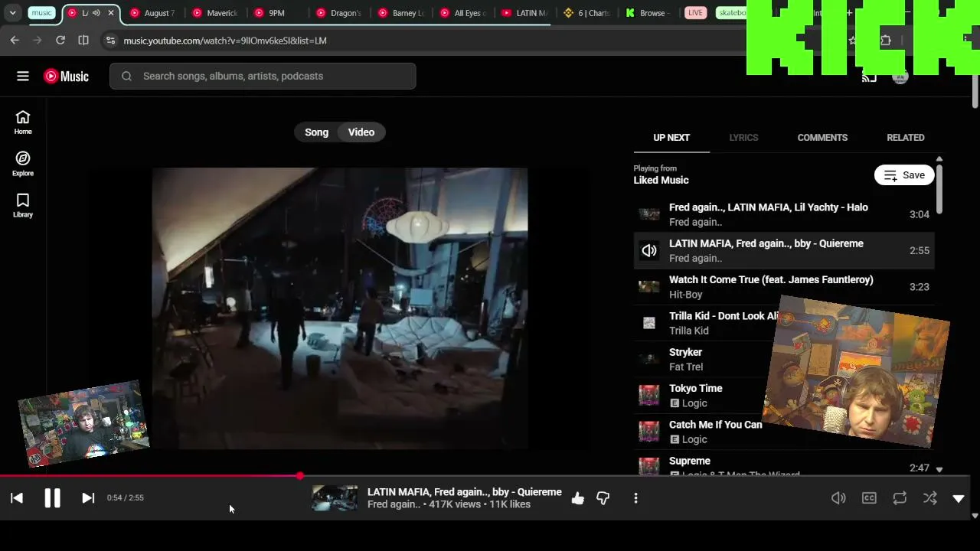Open Explore in the sidebar
This screenshot has width=980, height=551.
23,164
